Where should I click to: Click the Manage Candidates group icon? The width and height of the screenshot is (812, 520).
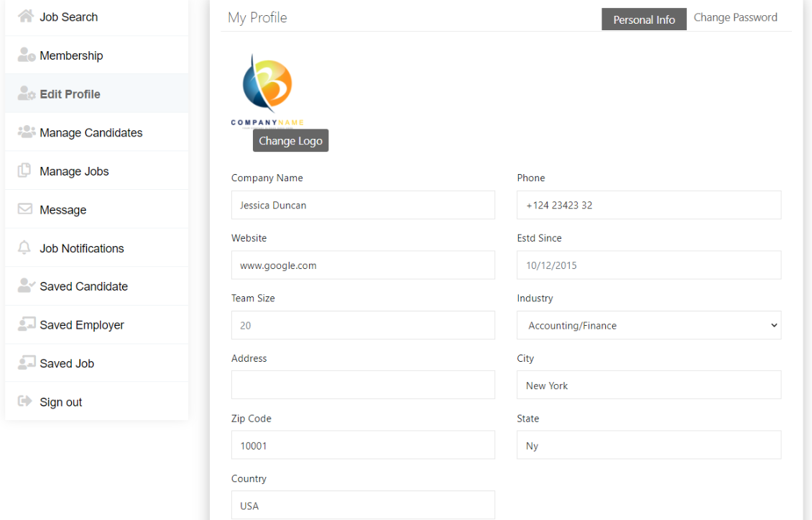pos(27,132)
